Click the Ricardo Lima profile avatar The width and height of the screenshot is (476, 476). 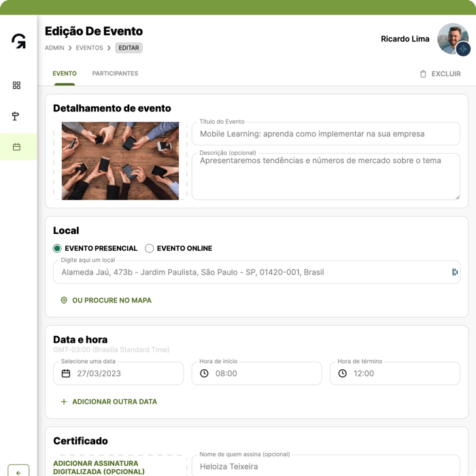click(453, 39)
